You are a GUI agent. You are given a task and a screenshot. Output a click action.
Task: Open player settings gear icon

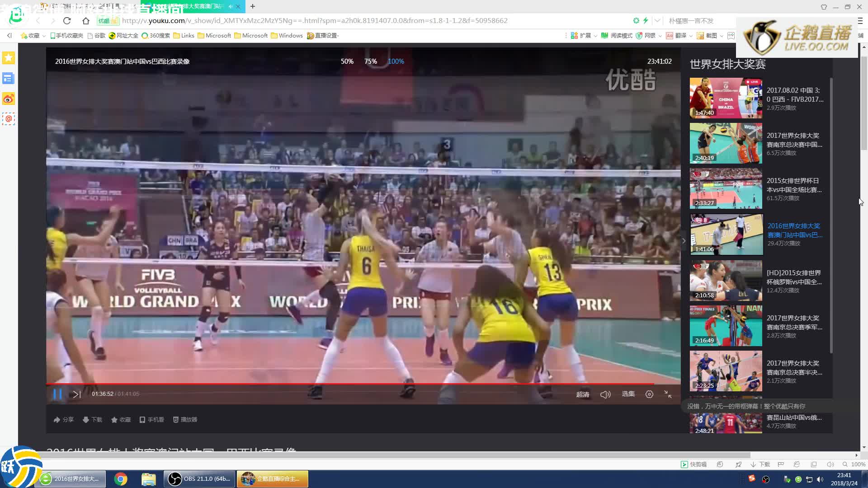(x=649, y=394)
